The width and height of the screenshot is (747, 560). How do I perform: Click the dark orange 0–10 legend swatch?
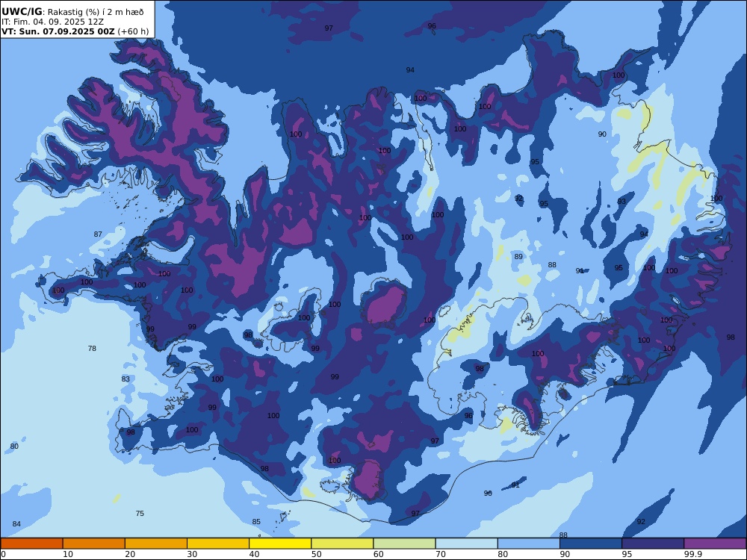click(x=31, y=544)
